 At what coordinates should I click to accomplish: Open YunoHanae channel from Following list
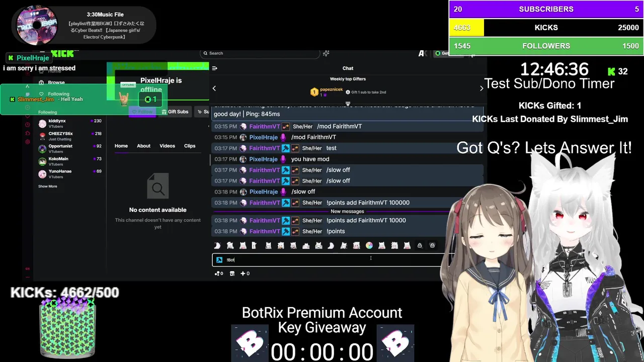(x=70, y=174)
